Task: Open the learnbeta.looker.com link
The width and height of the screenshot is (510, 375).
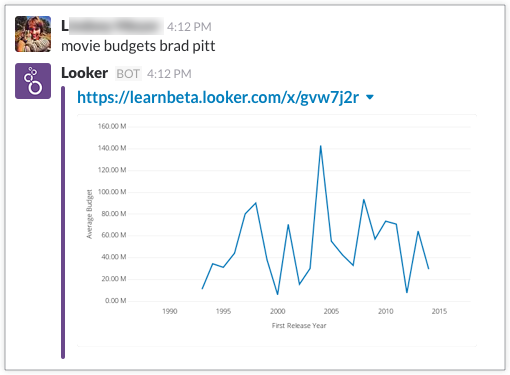Action: coord(218,98)
